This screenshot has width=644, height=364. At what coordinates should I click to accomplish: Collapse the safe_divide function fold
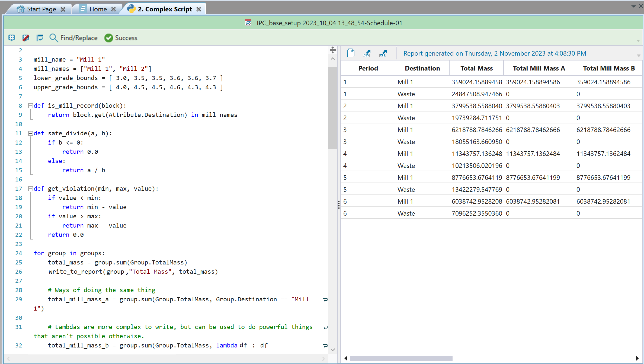pyautogui.click(x=31, y=133)
